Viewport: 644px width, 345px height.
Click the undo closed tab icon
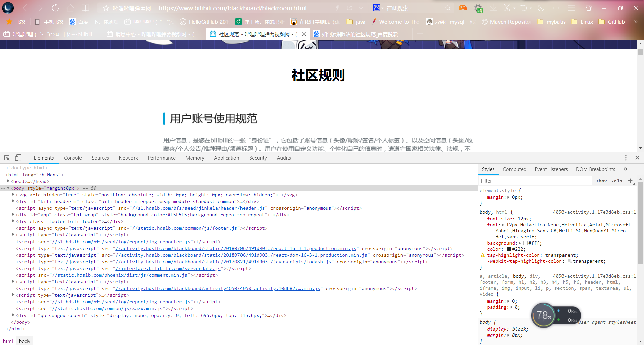point(524,8)
